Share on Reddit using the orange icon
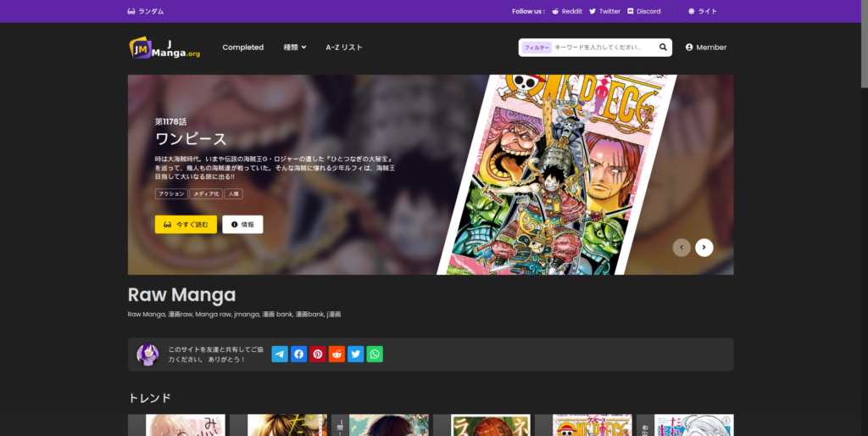Image resolution: width=868 pixels, height=436 pixels. pyautogui.click(x=337, y=355)
